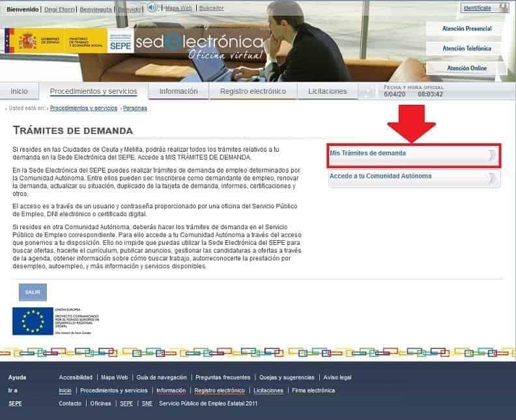
Task: Click the SALIR button
Action: 33,292
